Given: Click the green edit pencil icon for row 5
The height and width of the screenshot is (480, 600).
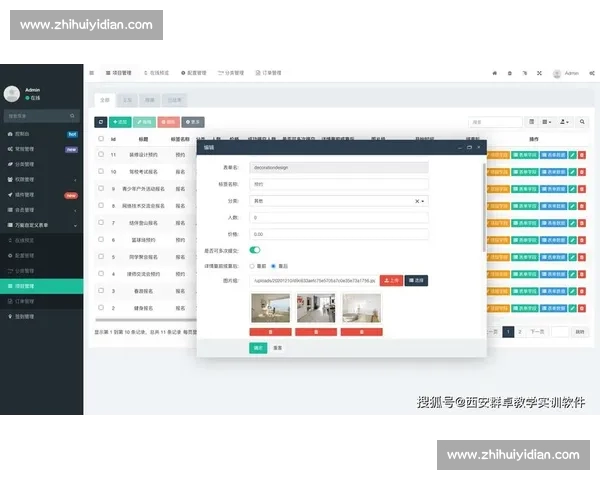Looking at the screenshot, I should (x=572, y=257).
